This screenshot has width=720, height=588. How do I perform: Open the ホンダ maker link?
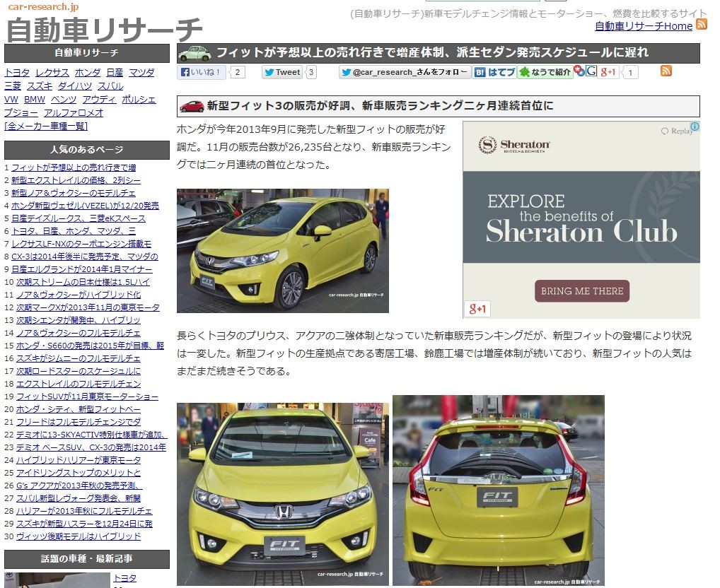88,73
